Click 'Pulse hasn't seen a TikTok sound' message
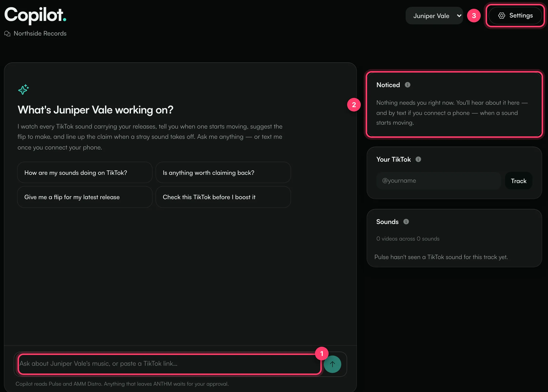The width and height of the screenshot is (548, 392). [441, 257]
